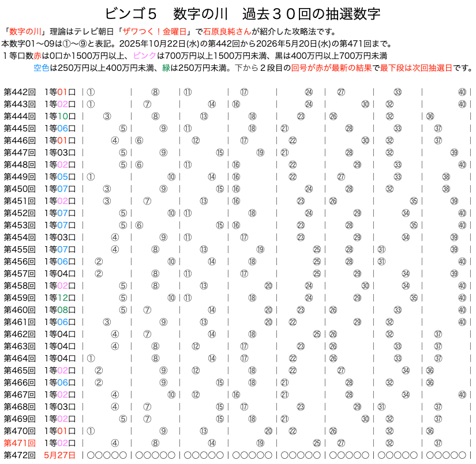Click number ⑰ in the 第454回 row

(245, 237)
